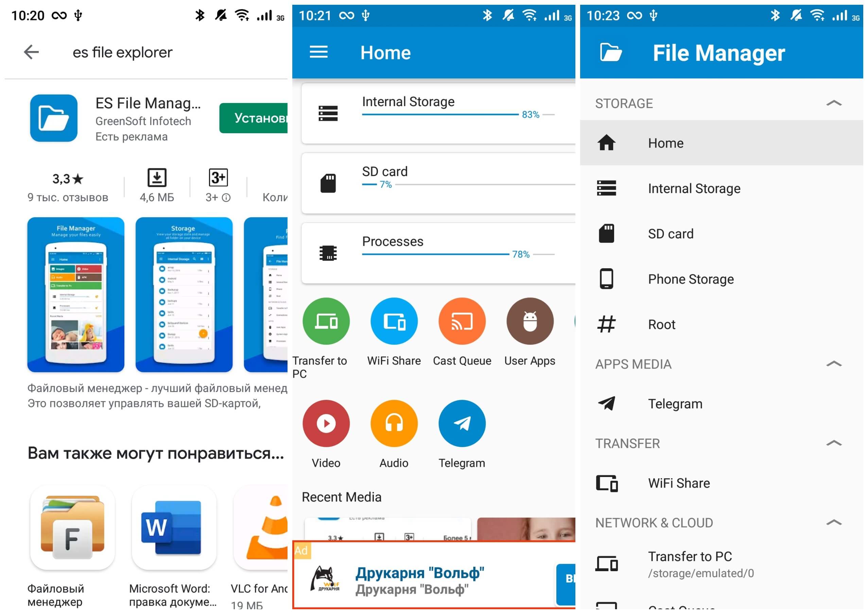Open the Internal Storage card on Home

tap(438, 114)
